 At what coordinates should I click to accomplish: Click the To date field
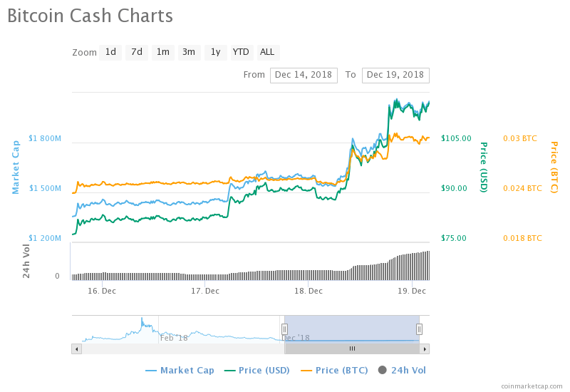coord(395,76)
